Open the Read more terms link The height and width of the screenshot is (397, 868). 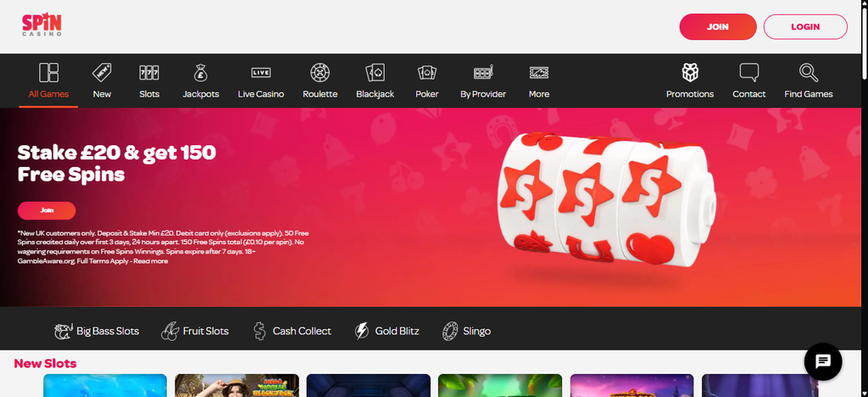[x=151, y=261]
